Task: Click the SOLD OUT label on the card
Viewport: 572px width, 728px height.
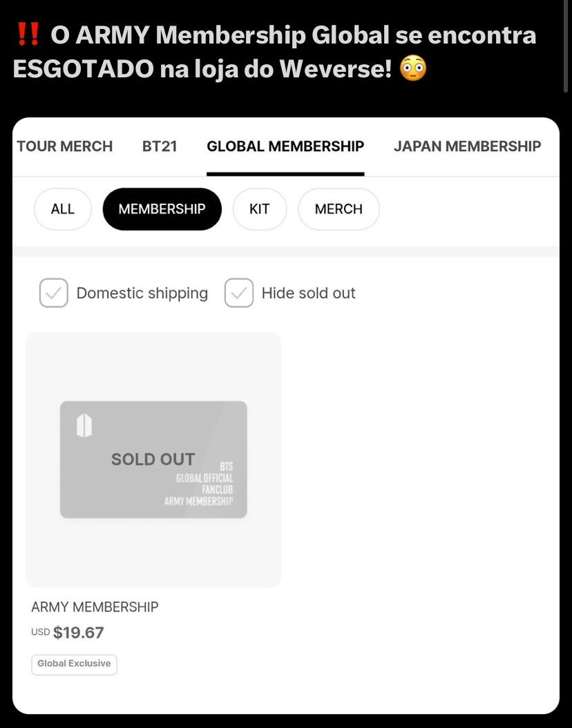Action: point(153,459)
